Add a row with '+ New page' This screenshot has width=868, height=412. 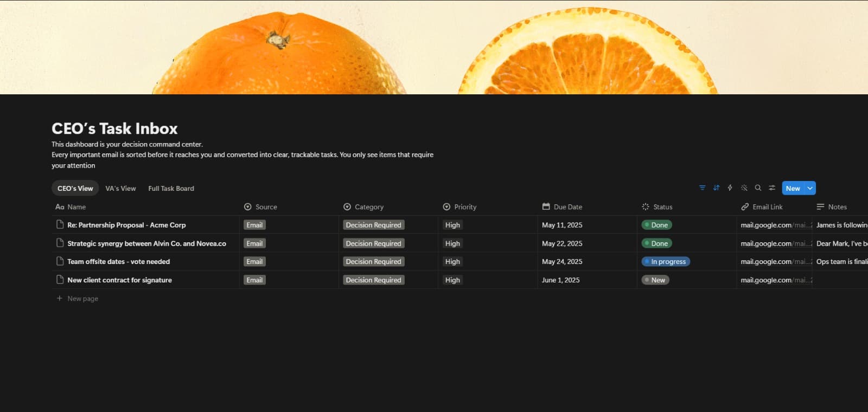click(78, 298)
